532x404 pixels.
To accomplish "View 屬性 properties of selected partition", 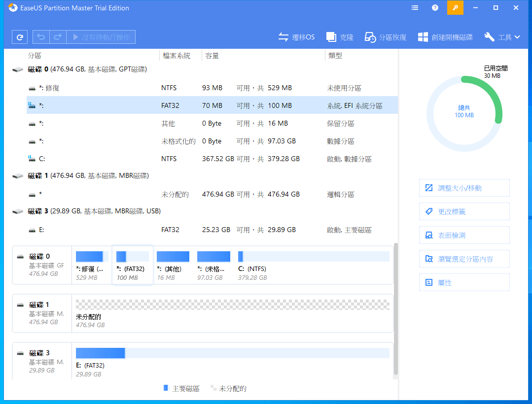I will click(x=464, y=282).
